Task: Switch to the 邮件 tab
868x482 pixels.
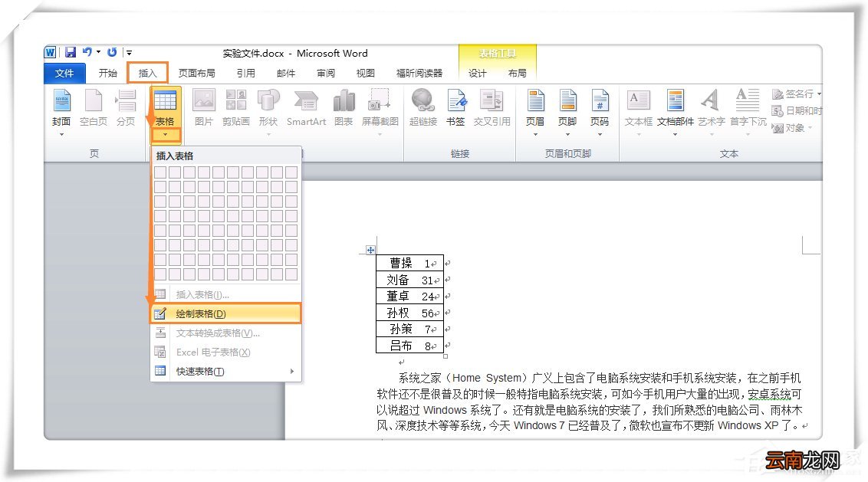Action: (286, 73)
